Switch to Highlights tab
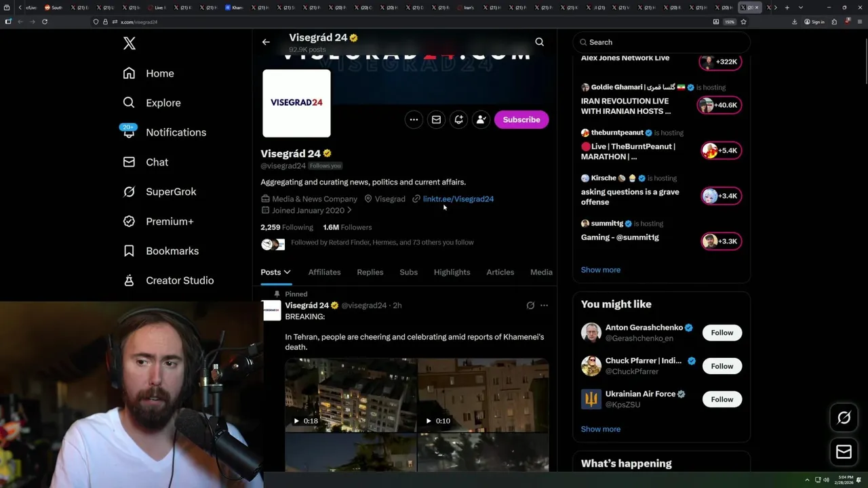The width and height of the screenshot is (868, 488). click(452, 272)
